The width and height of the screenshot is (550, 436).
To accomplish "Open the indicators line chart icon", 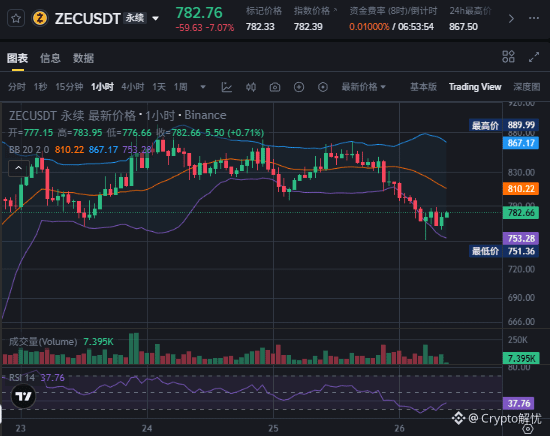I will point(227,87).
